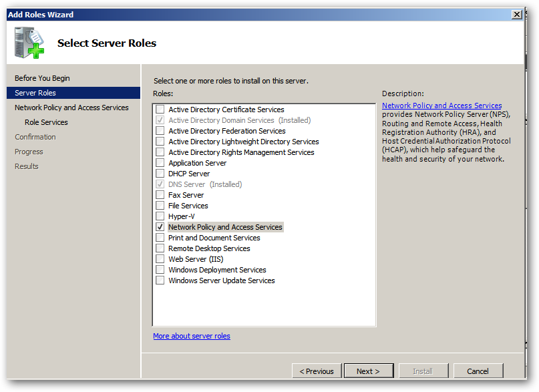Select the Fax Server label text
Viewport: 539px width, 392px height.
coord(186,195)
